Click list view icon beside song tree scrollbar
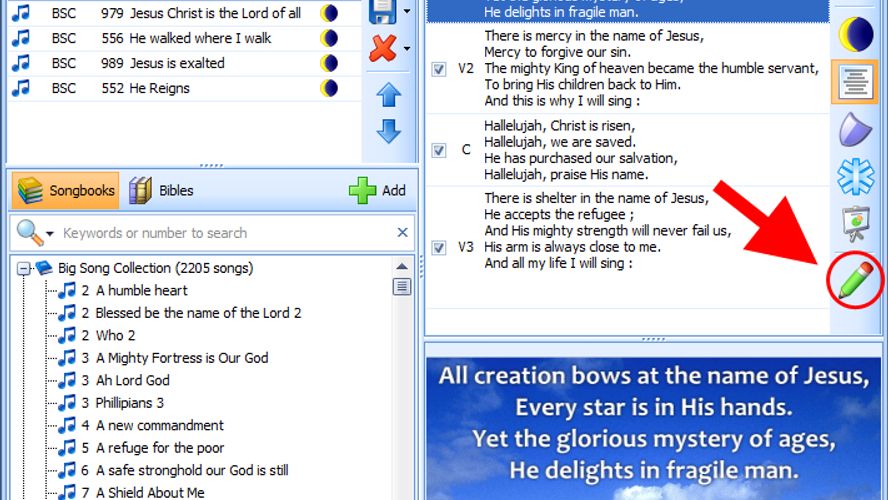The image size is (888, 500). pyautogui.click(x=402, y=287)
